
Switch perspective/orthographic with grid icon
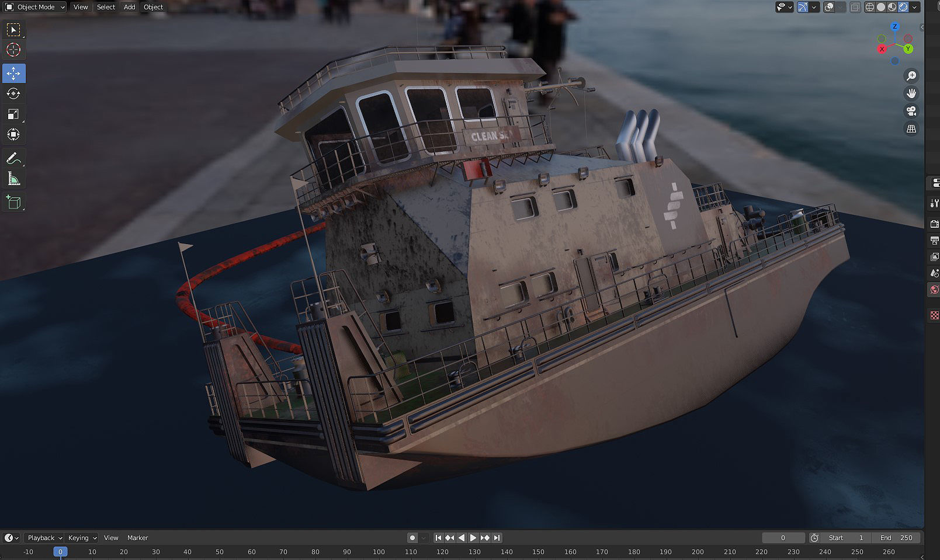pos(911,128)
